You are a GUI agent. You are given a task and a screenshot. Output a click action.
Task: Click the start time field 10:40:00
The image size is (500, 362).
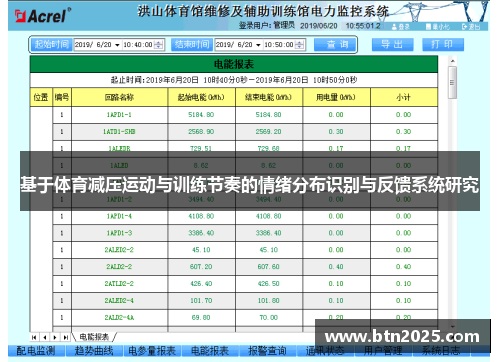tap(138, 45)
